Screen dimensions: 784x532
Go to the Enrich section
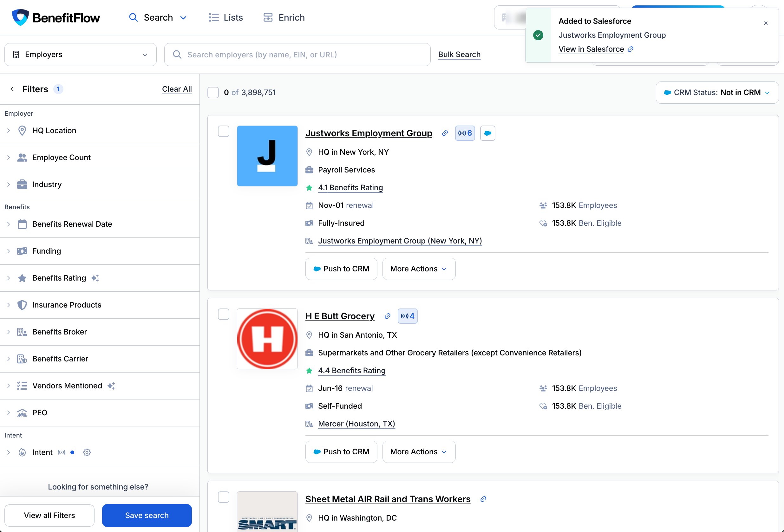284,17
